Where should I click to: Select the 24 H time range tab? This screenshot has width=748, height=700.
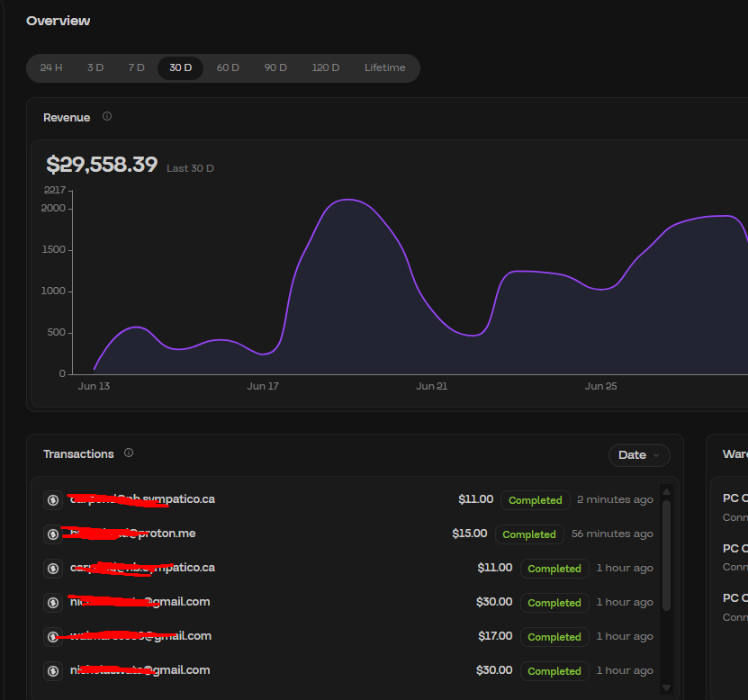pyautogui.click(x=51, y=67)
